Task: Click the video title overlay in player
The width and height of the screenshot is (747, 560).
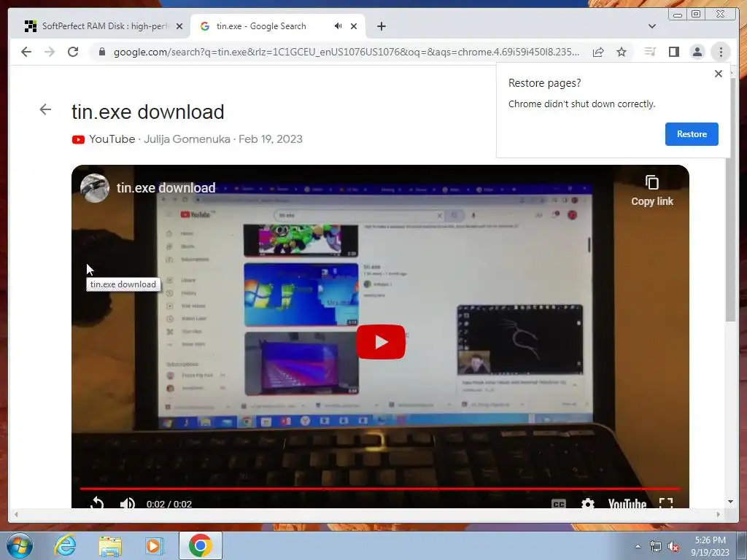Action: tap(166, 188)
